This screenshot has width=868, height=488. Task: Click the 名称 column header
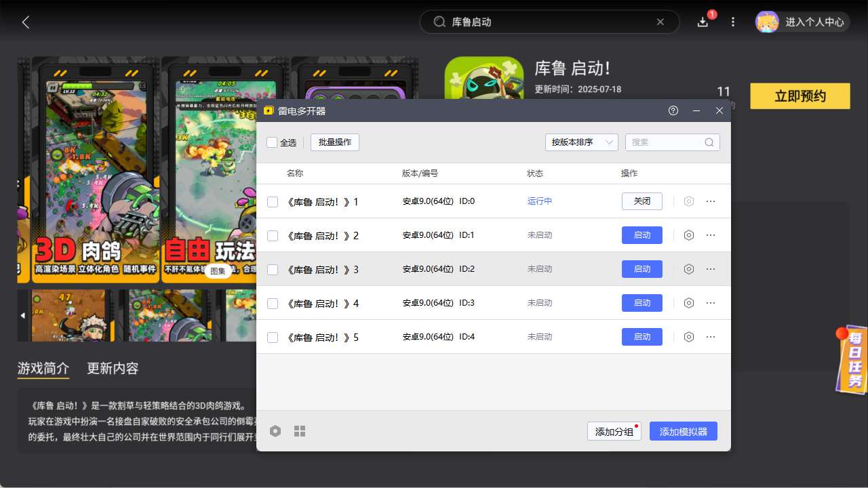295,174
